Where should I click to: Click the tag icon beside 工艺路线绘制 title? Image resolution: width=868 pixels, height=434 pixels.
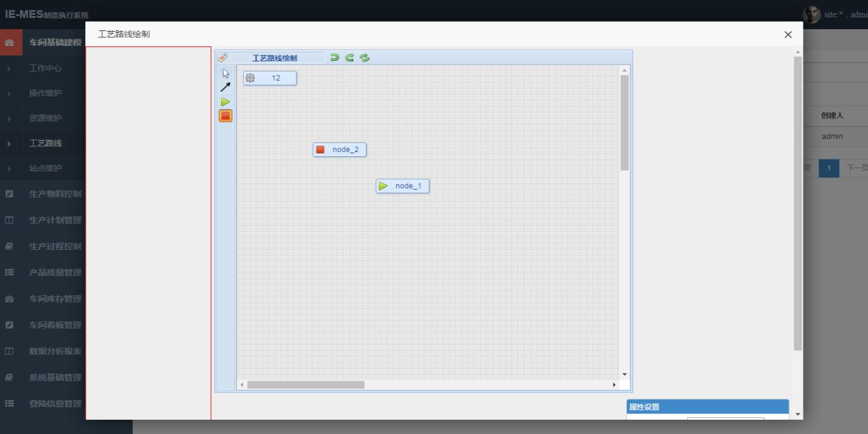[223, 58]
